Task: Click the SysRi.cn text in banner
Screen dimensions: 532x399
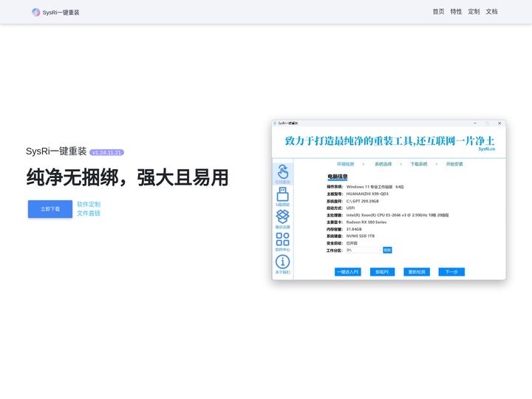Action: [486, 149]
